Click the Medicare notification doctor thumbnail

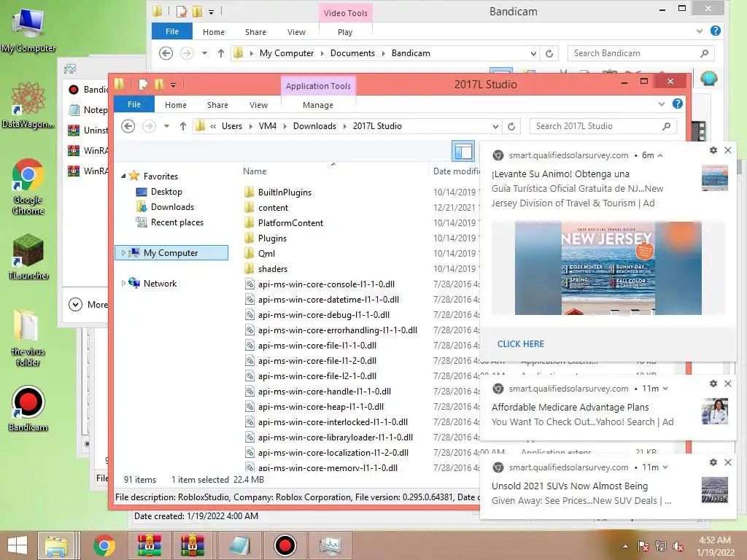coord(715,411)
